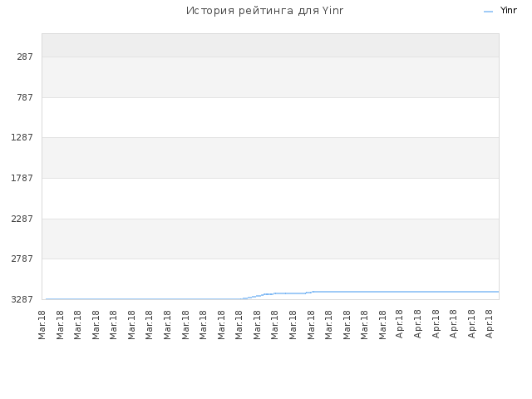
Task: Click the first Apr.18 x-axis label
Action: (399, 324)
